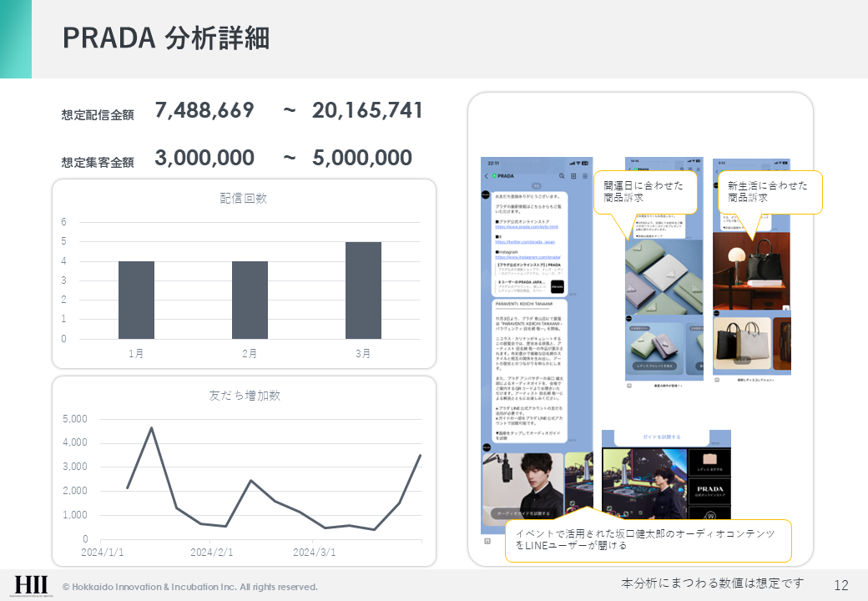Open hamburger menu in first PRADA chat
This screenshot has width=868, height=601.
pos(584,176)
